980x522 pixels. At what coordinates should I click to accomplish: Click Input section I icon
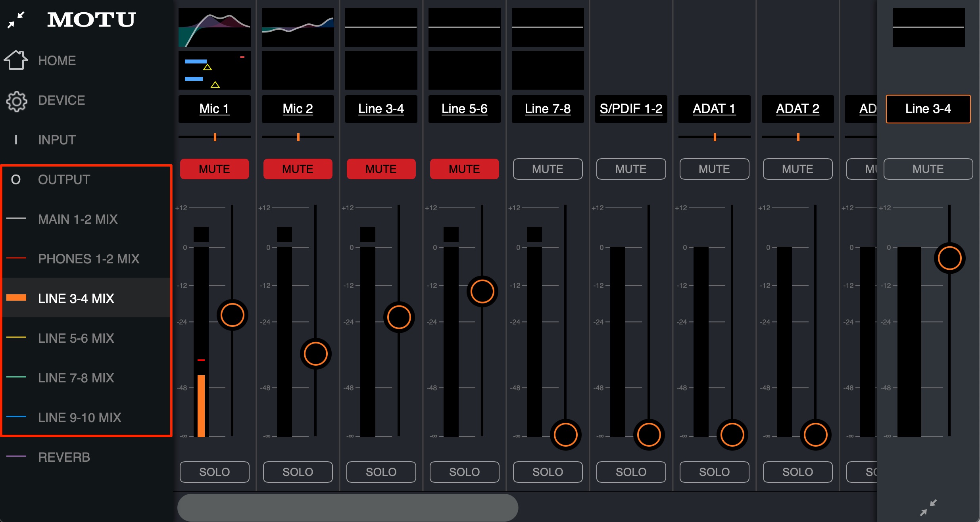coord(16,140)
